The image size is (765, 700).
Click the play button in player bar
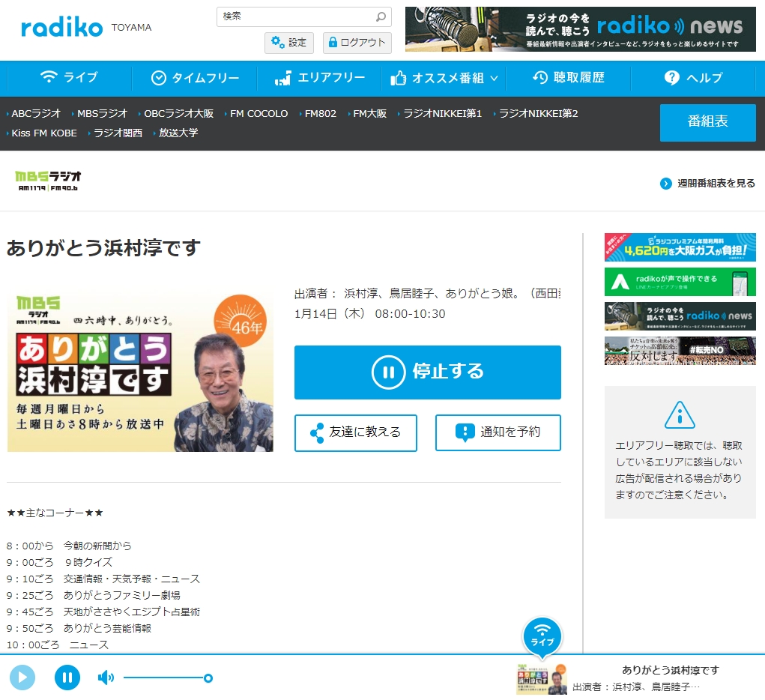pos(22,678)
